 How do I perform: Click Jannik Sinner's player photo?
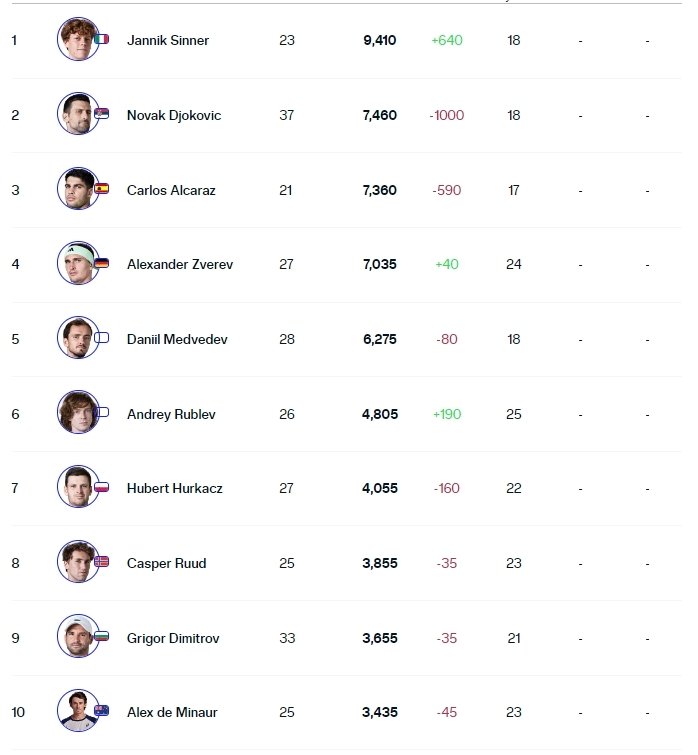coord(77,40)
